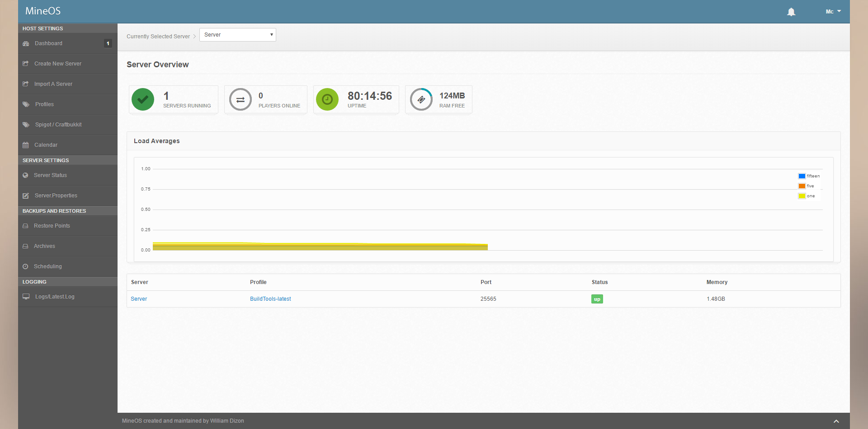This screenshot has height=429, width=868.
Task: Go to Server Properties in sidebar
Action: pyautogui.click(x=56, y=196)
